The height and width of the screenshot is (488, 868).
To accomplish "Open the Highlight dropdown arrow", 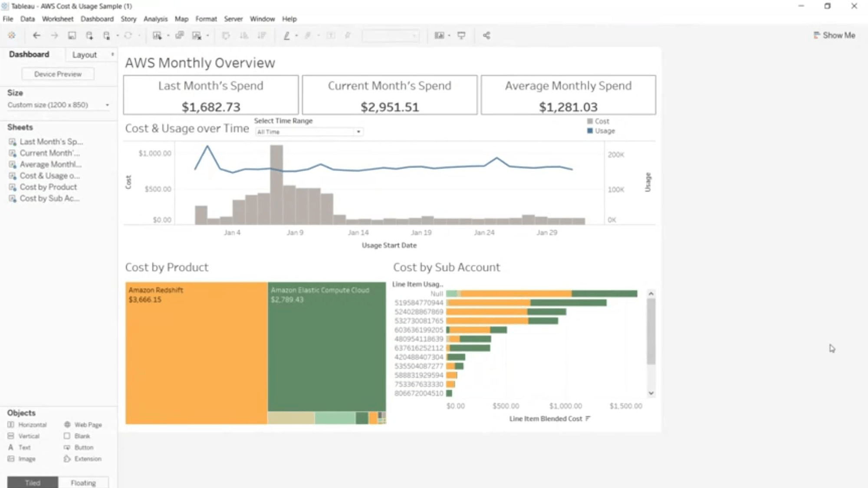I will (x=296, y=36).
